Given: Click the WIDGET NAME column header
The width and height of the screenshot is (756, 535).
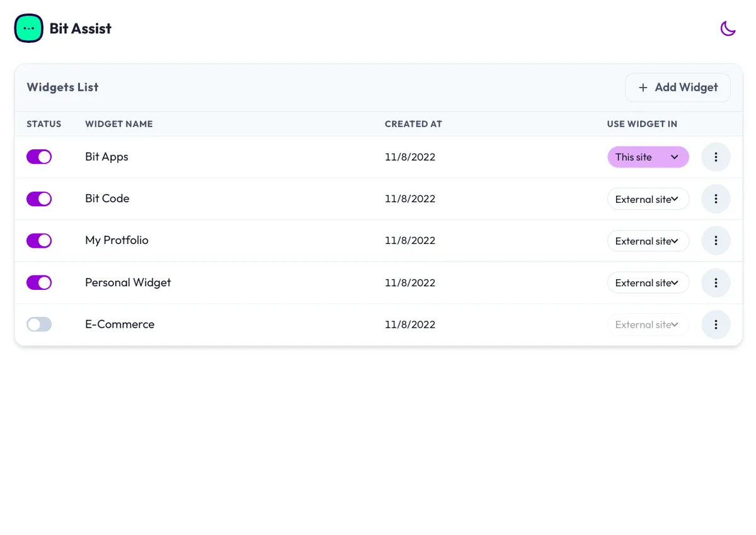Looking at the screenshot, I should (119, 124).
